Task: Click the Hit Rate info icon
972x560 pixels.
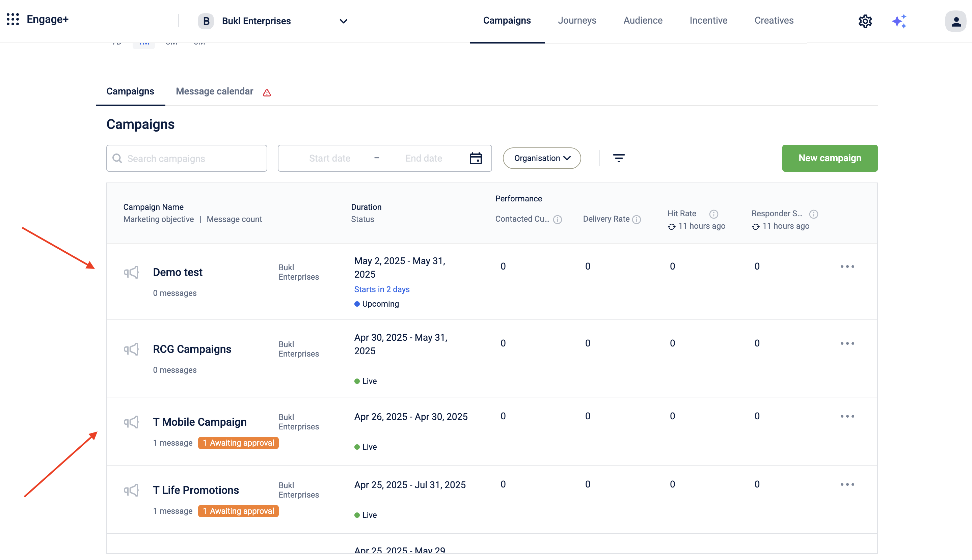Action: tap(713, 214)
